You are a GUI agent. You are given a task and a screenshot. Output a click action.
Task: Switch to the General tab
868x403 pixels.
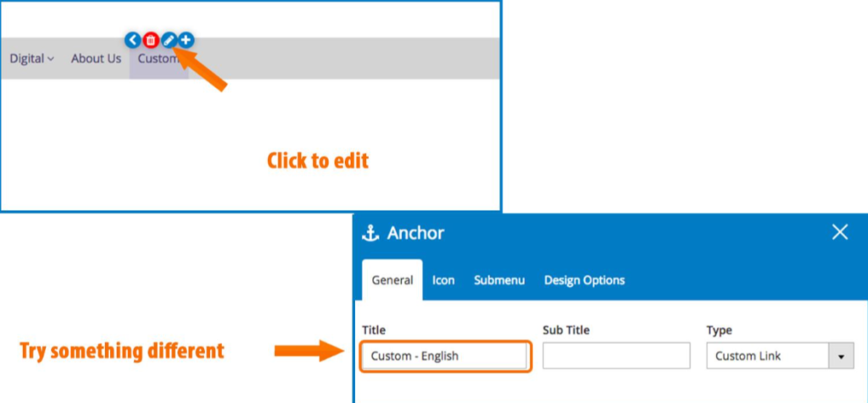click(392, 280)
